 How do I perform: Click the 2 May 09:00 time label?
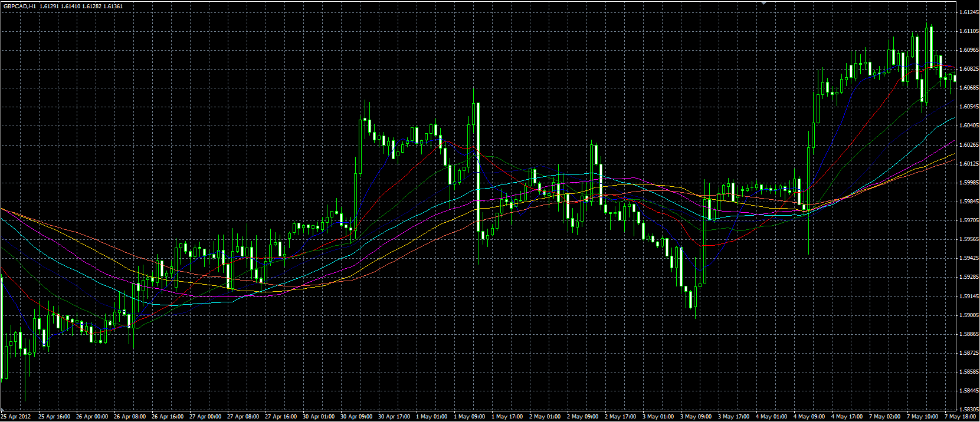582,417
